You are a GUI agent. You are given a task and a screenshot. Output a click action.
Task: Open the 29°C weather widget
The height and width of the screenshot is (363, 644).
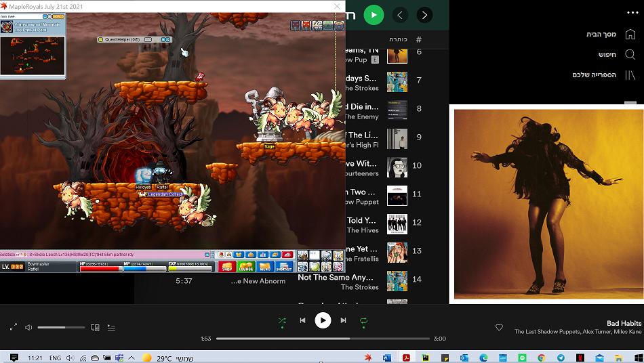pyautogui.click(x=167, y=358)
